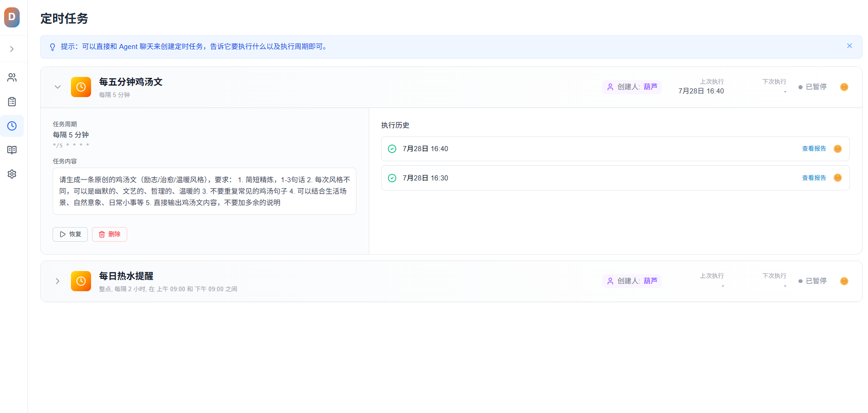
Task: Click the lightbulb tip icon
Action: [53, 47]
